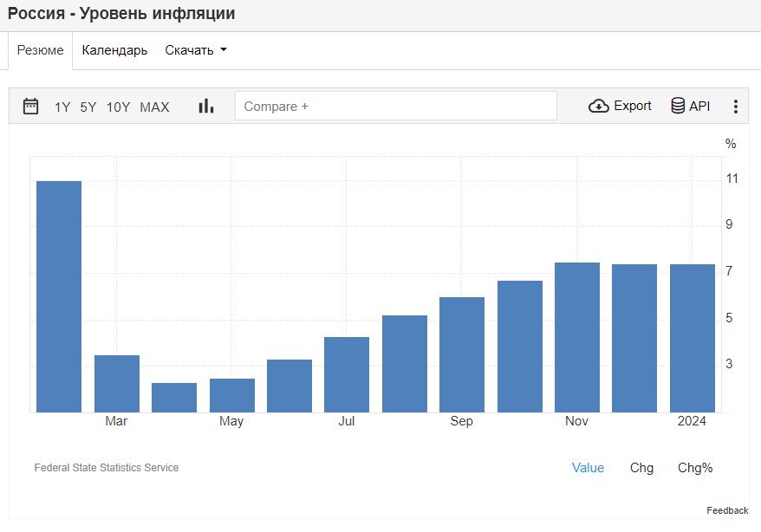761x532 pixels.
Task: Click the API database icon
Action: 678,105
